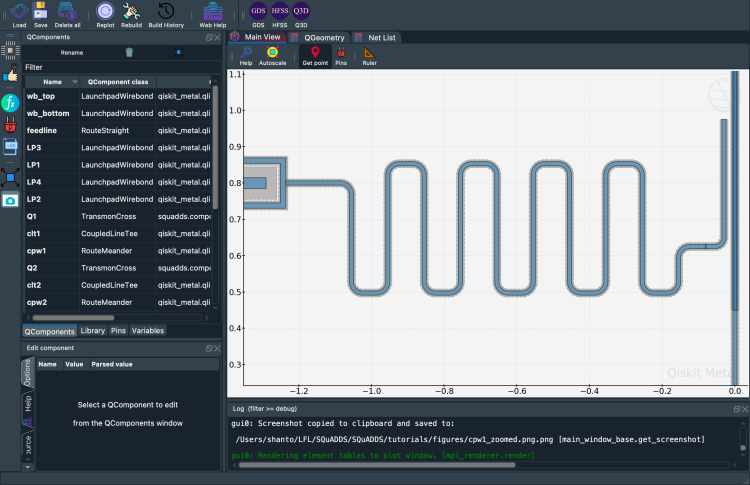Expand more vertical tabs arrow below Source

point(28,466)
